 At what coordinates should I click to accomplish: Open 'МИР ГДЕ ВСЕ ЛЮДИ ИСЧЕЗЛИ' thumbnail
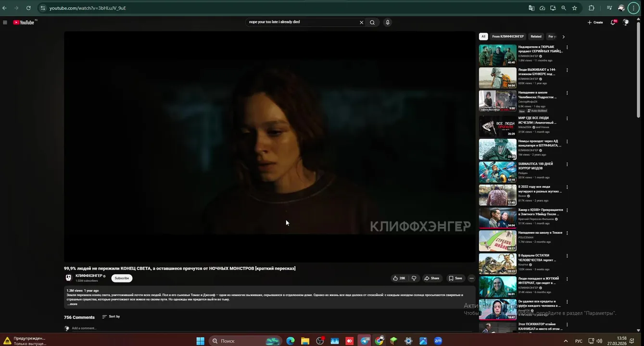tap(497, 126)
